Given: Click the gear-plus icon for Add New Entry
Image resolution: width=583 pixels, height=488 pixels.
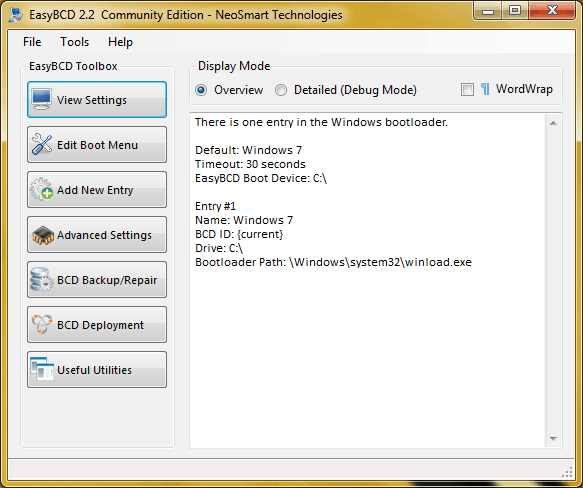Looking at the screenshot, I should pos(42,189).
